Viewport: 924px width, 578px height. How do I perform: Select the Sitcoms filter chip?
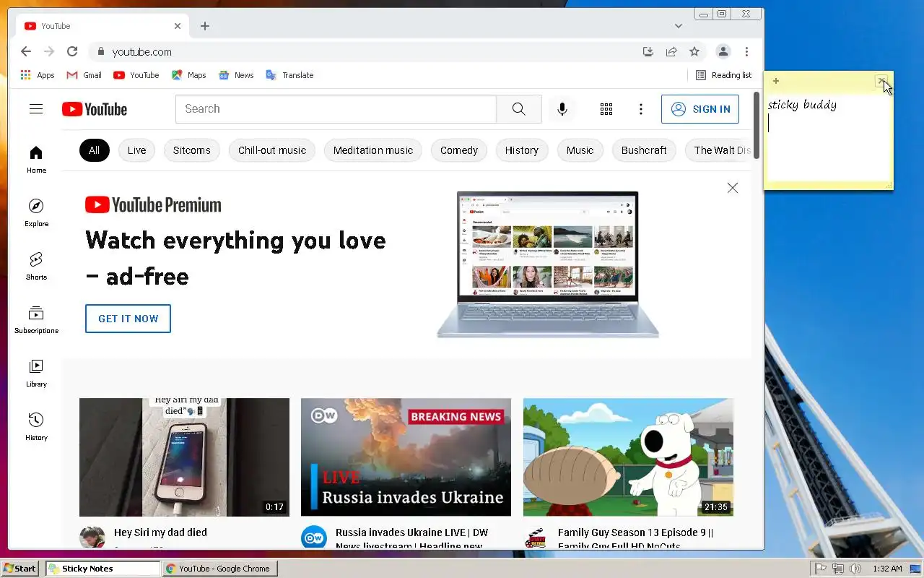[x=191, y=150]
